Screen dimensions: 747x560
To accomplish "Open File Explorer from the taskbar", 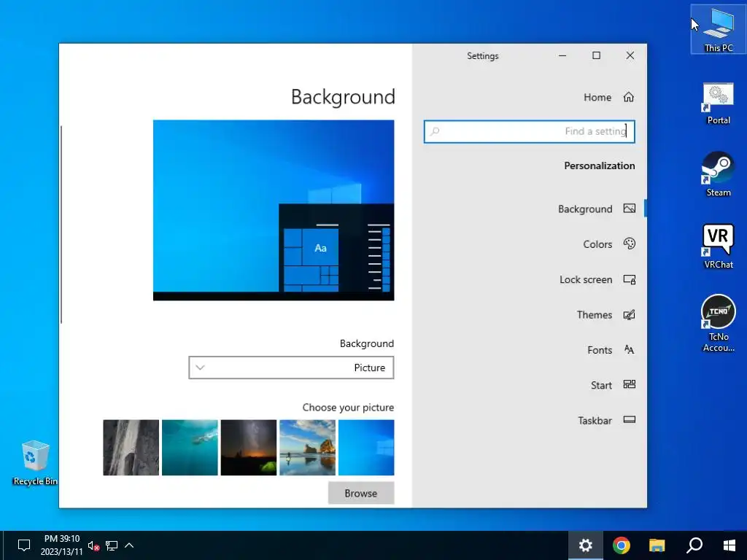I will (657, 545).
